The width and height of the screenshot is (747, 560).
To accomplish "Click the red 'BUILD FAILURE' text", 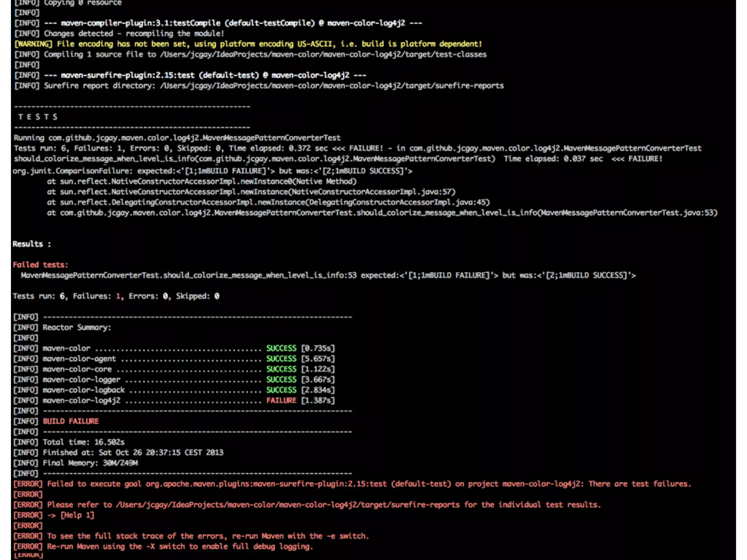I will (71, 421).
